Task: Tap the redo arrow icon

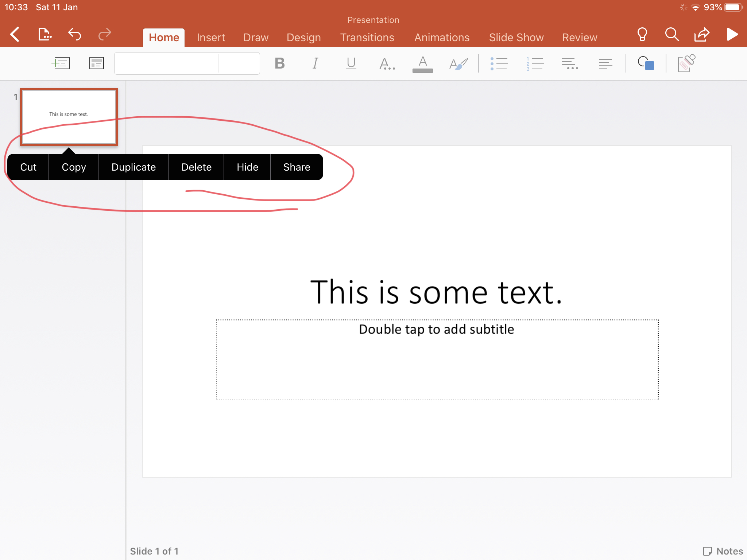Action: pos(105,35)
